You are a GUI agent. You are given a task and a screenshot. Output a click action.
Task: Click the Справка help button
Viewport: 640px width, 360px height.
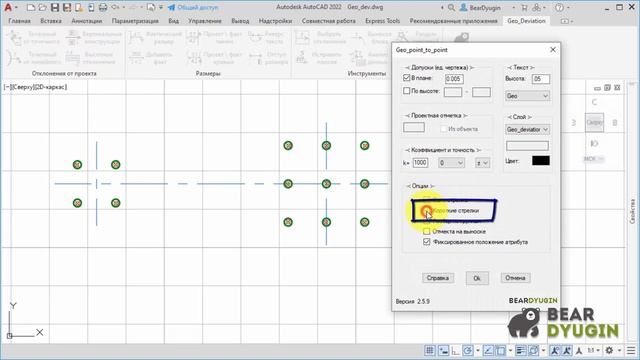[438, 278]
